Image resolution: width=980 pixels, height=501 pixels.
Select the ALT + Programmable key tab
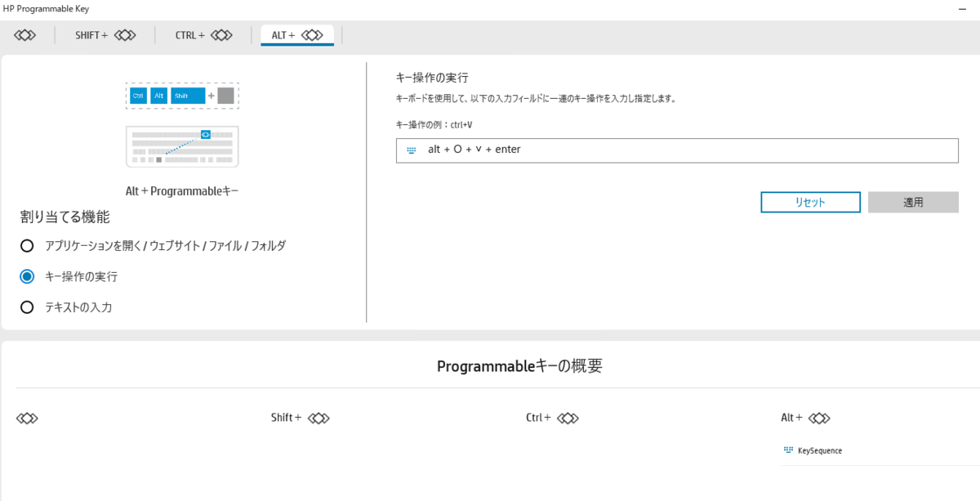point(297,35)
